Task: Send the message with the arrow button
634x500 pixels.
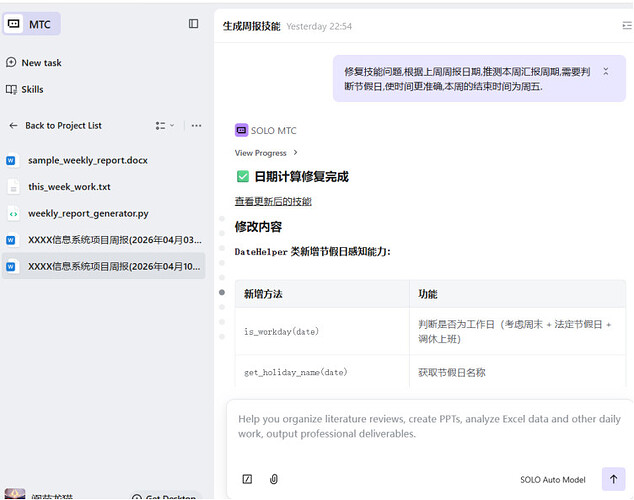Action: (612, 479)
